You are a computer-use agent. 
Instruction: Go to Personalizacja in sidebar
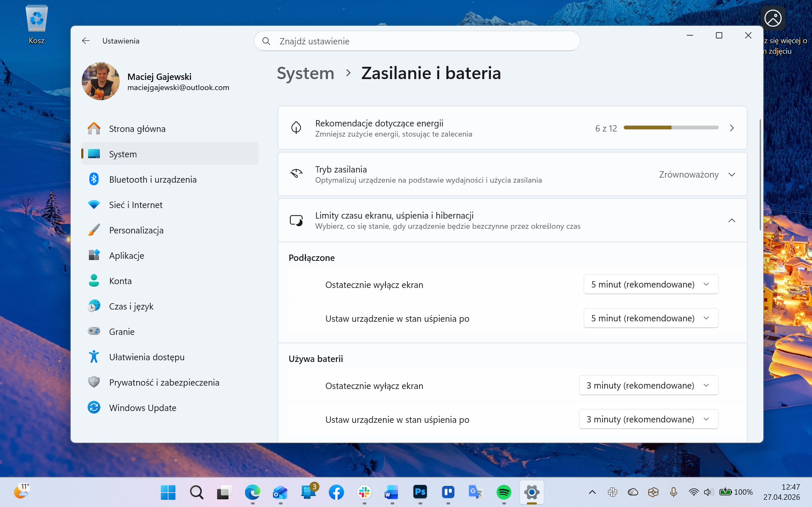pyautogui.click(x=136, y=230)
